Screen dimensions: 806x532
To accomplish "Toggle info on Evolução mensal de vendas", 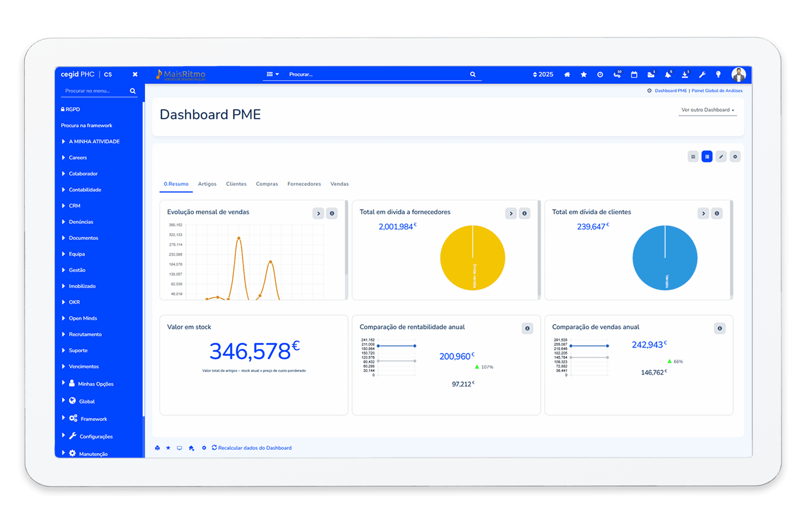I will point(332,213).
